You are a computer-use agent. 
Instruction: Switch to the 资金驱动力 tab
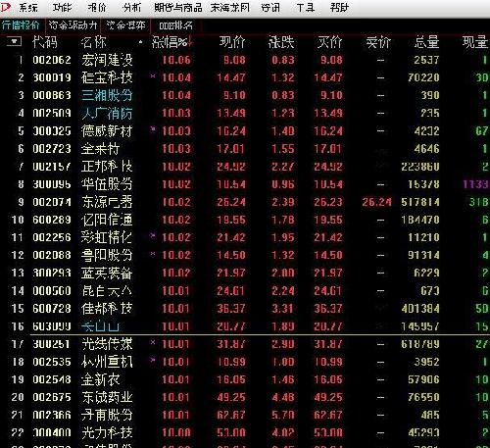[x=73, y=25]
